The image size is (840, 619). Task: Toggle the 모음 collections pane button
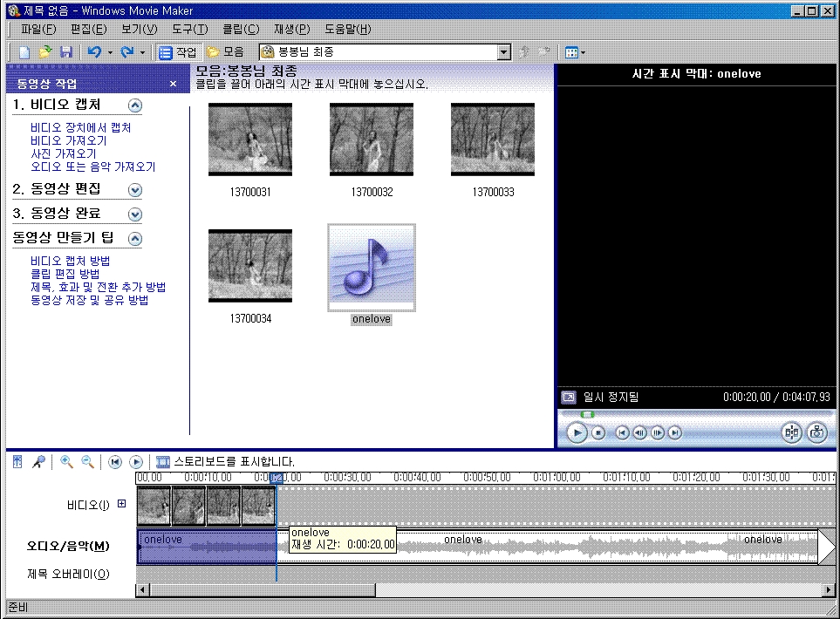point(226,52)
